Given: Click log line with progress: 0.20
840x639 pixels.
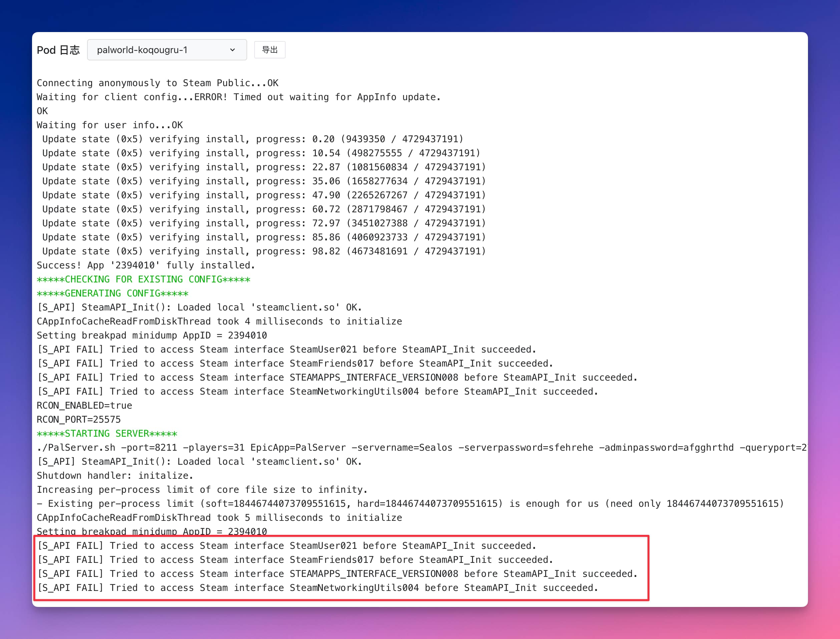Looking at the screenshot, I should point(253,139).
